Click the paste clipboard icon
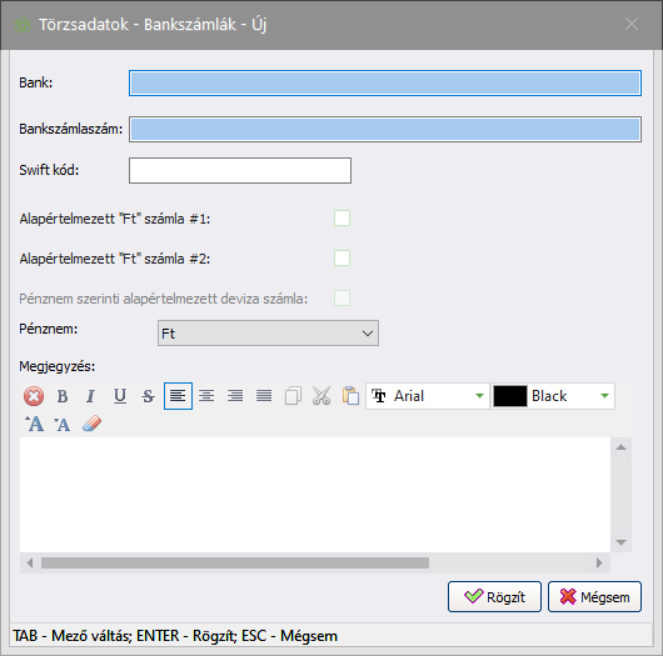The image size is (663, 656). (x=350, y=396)
